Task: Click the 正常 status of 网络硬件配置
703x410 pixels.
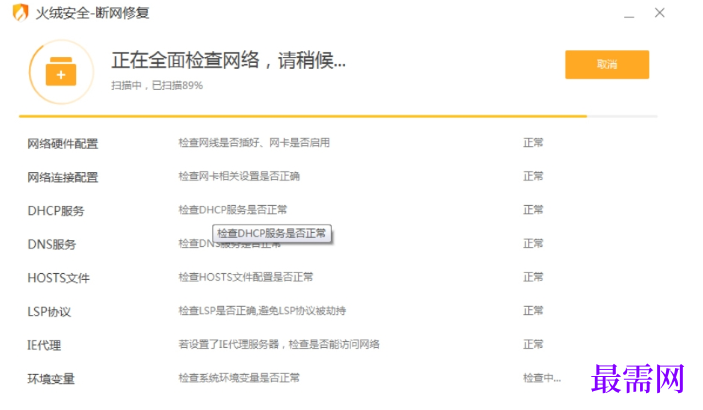Action: [x=533, y=143]
